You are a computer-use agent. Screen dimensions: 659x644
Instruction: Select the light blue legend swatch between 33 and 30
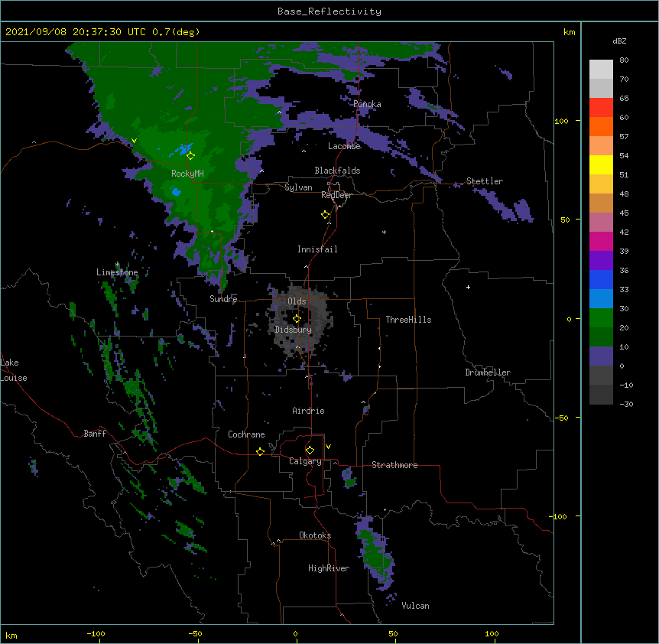[x=601, y=299]
